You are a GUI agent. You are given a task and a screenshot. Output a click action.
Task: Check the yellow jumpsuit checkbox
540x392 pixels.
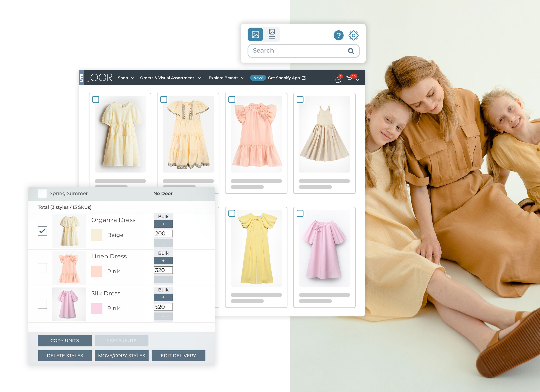point(232,213)
